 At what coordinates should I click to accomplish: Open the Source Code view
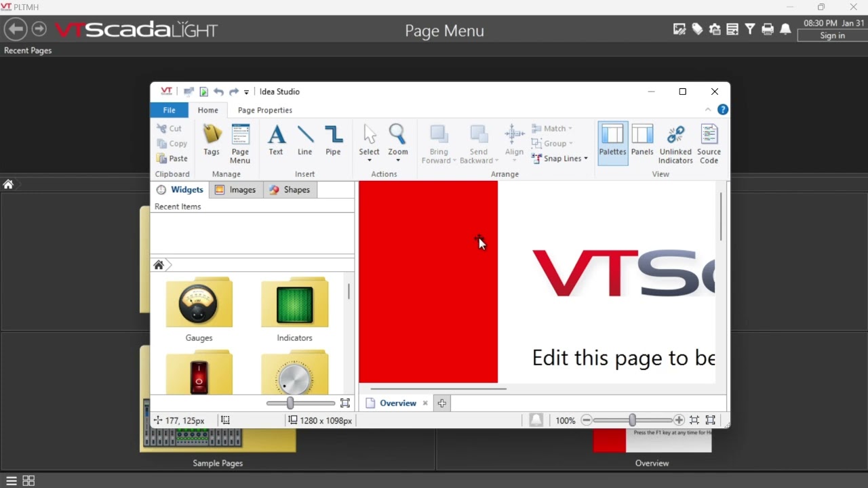click(x=709, y=144)
